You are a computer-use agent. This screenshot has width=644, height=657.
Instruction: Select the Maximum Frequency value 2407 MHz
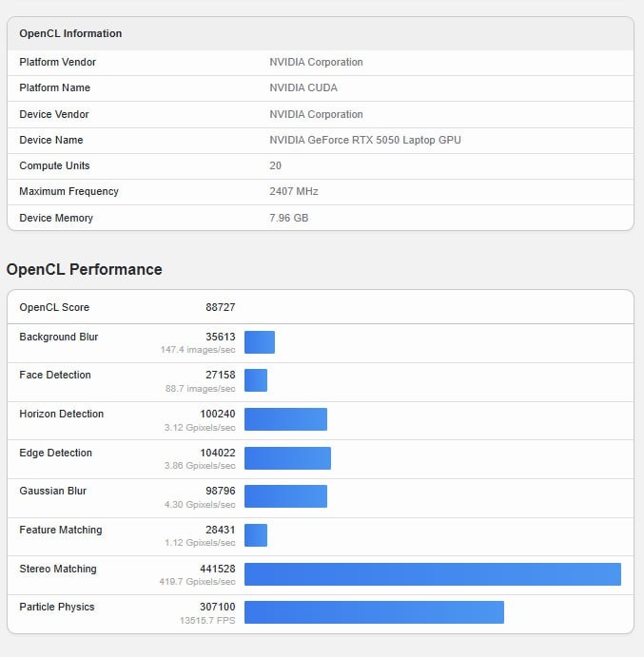(296, 191)
